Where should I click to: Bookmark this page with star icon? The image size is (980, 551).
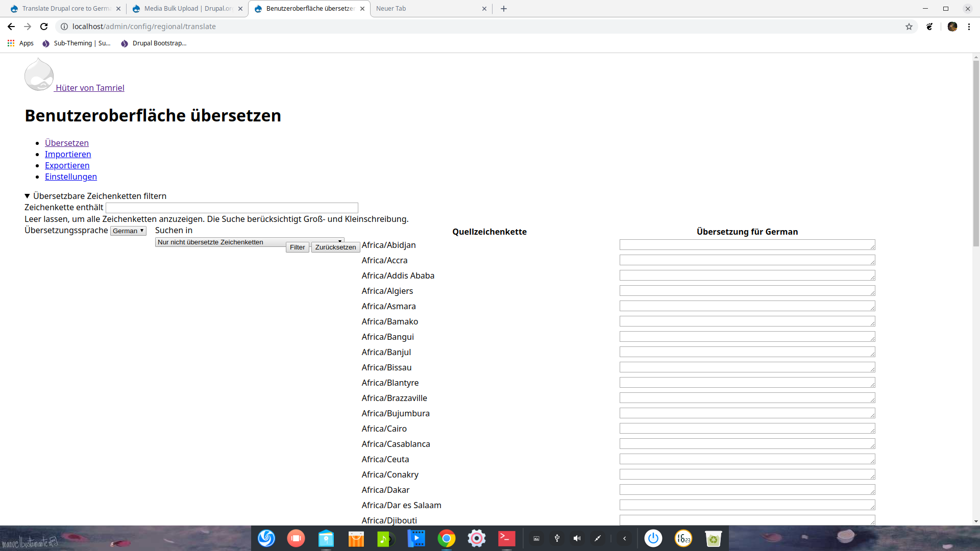909,27
